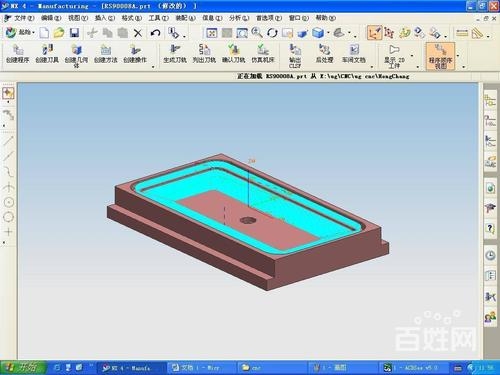This screenshot has height=375, width=500.
Task: Click the Windows Start (开始) button
Action: (x=23, y=367)
